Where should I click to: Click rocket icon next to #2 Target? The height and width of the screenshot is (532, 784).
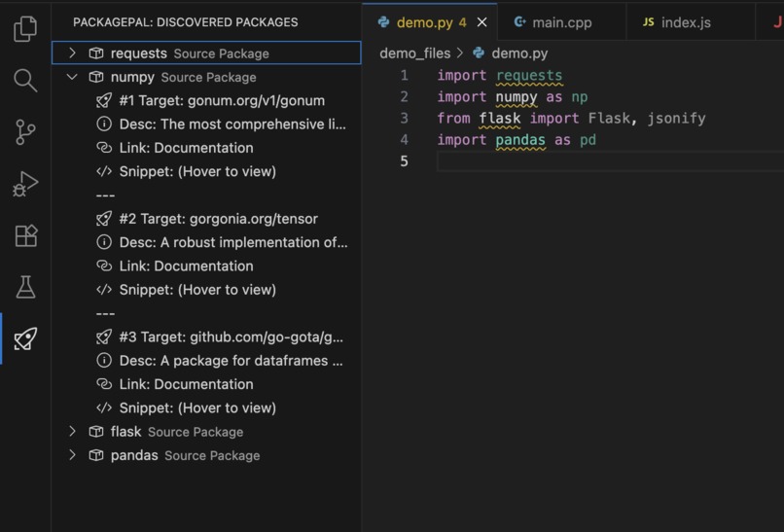(x=103, y=219)
